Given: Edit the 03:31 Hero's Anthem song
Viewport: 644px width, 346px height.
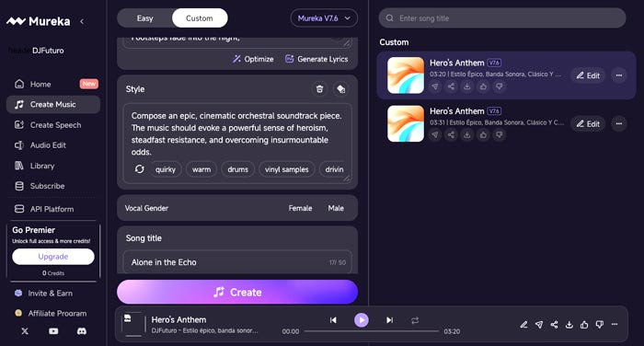Looking at the screenshot, I should tap(588, 123).
